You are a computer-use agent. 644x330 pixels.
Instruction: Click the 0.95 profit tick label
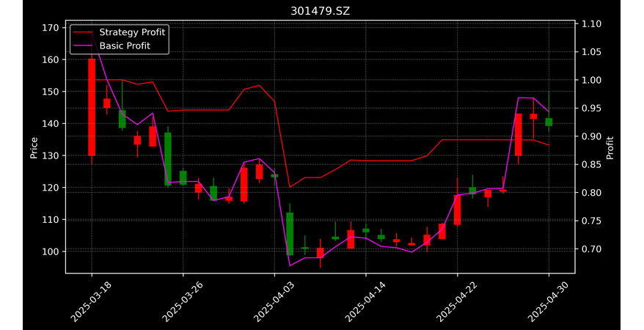(x=592, y=109)
